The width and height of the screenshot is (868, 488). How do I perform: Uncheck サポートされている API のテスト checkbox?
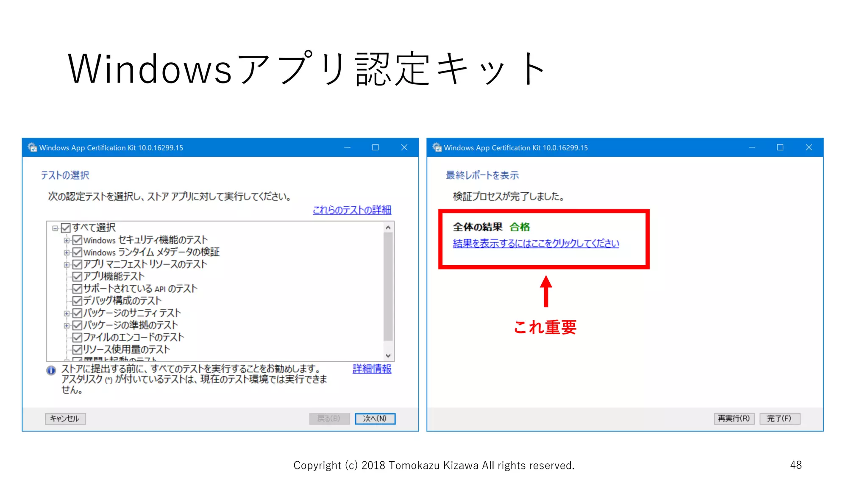pos(77,289)
